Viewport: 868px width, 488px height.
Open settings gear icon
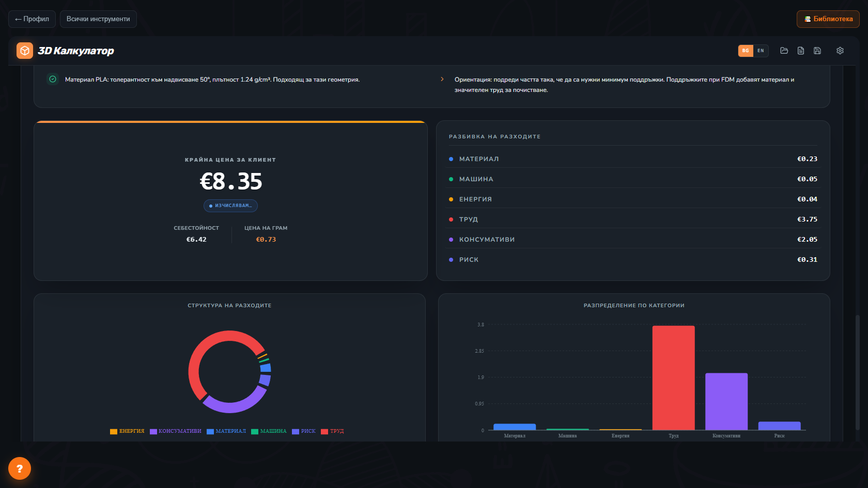[840, 51]
